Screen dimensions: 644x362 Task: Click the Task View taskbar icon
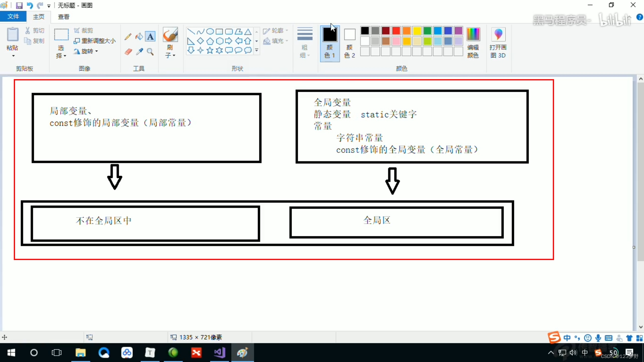(57, 353)
